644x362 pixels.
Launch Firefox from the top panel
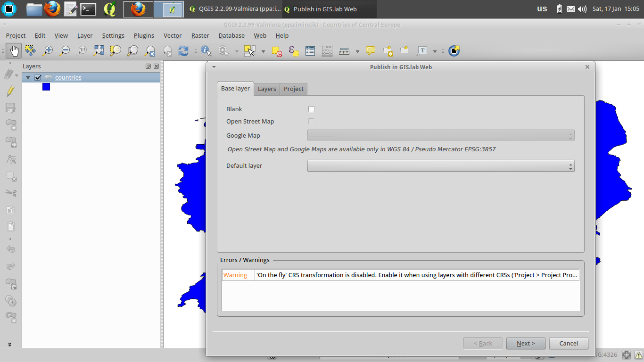coord(52,9)
